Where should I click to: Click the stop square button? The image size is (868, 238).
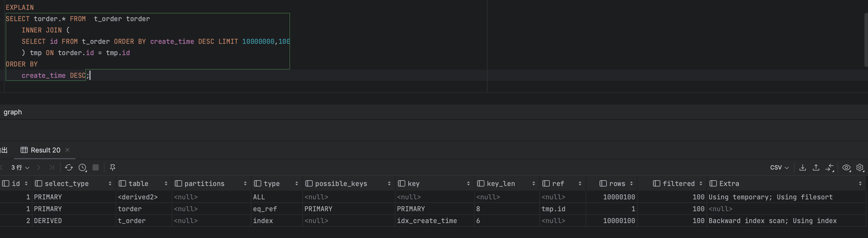click(x=96, y=167)
